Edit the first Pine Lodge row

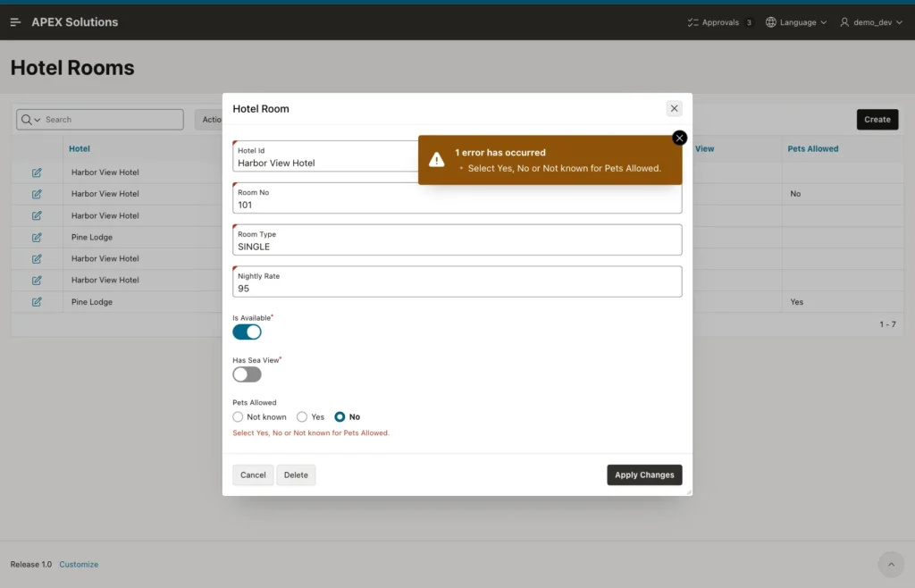click(37, 238)
